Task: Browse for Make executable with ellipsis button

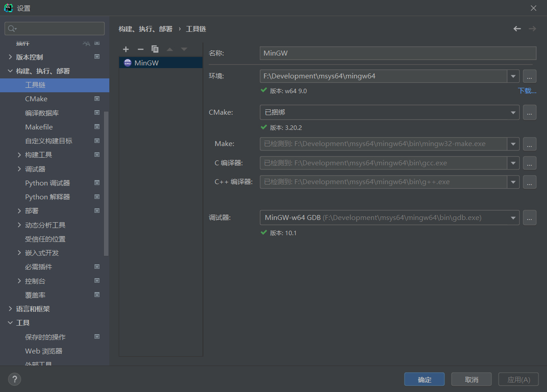Action: point(530,144)
